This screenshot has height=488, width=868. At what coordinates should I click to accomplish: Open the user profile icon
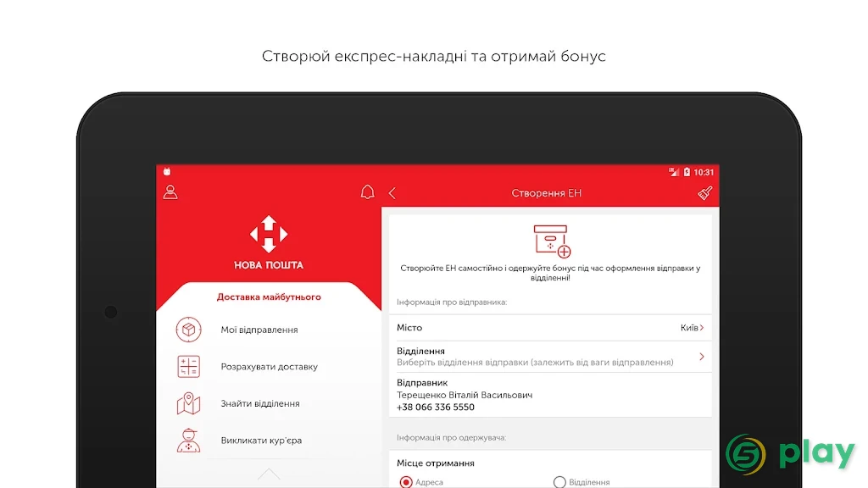point(170,192)
